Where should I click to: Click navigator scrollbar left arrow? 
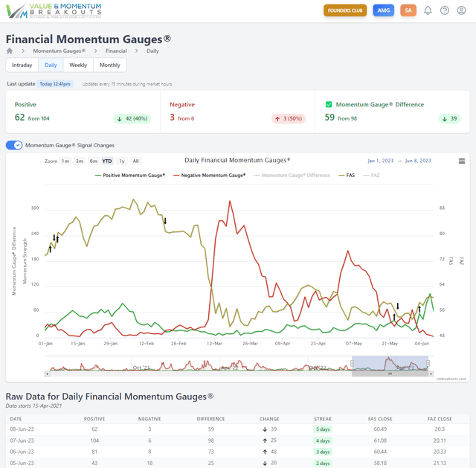click(x=47, y=374)
